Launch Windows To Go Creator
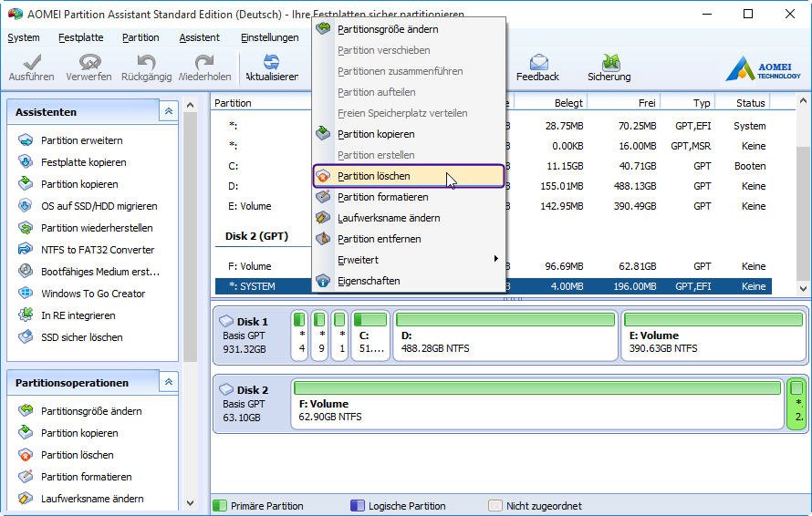 pos(93,294)
